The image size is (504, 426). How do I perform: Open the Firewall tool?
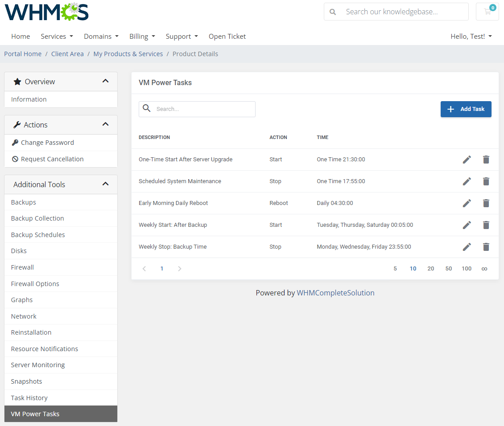pyautogui.click(x=61, y=267)
